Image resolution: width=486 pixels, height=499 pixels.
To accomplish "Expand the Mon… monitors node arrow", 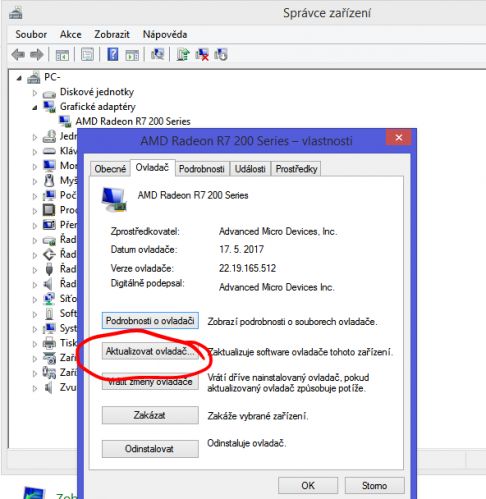I will [x=35, y=167].
